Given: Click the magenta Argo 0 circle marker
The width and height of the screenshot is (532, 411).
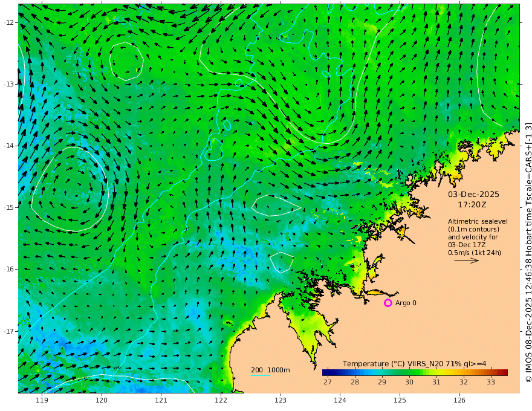Looking at the screenshot, I should click(388, 303).
